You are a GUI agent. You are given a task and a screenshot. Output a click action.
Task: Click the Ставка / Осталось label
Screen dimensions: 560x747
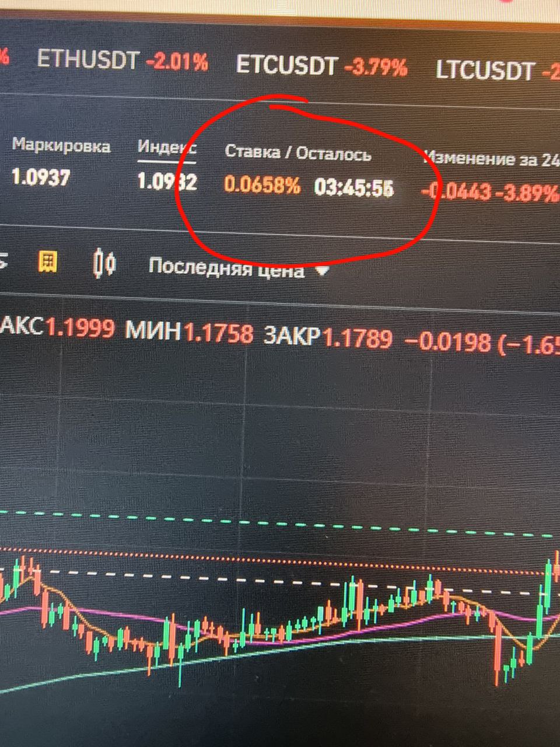pyautogui.click(x=298, y=153)
